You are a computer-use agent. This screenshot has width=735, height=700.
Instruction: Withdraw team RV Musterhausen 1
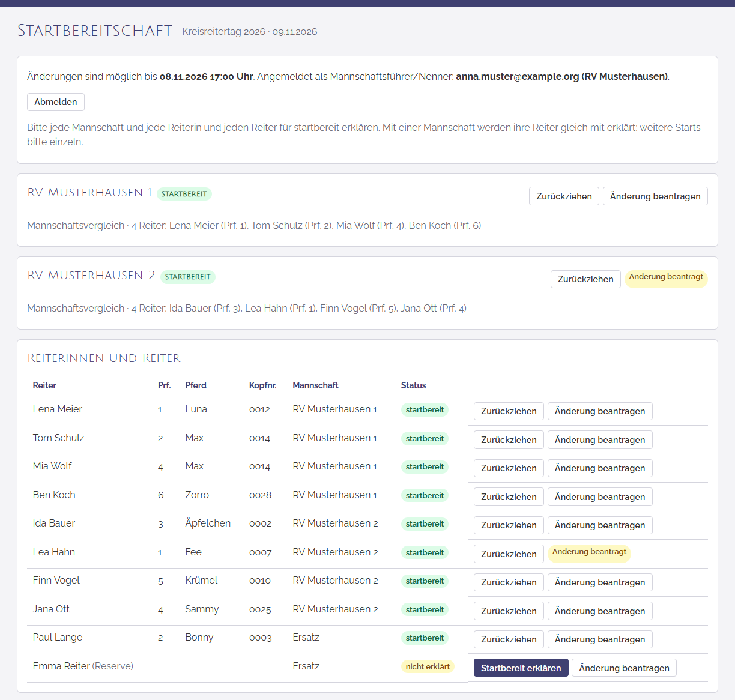coord(564,196)
